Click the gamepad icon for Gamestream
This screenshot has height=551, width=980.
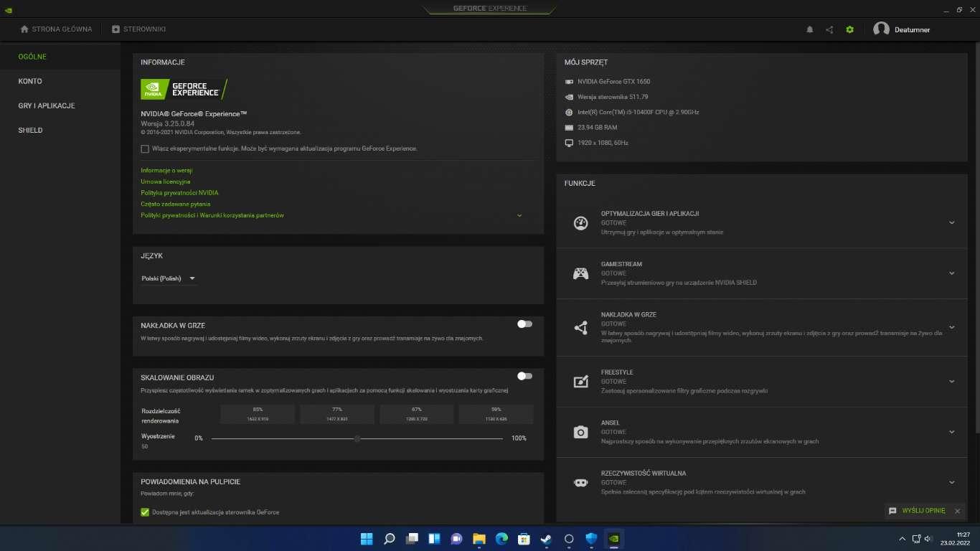[x=580, y=273]
